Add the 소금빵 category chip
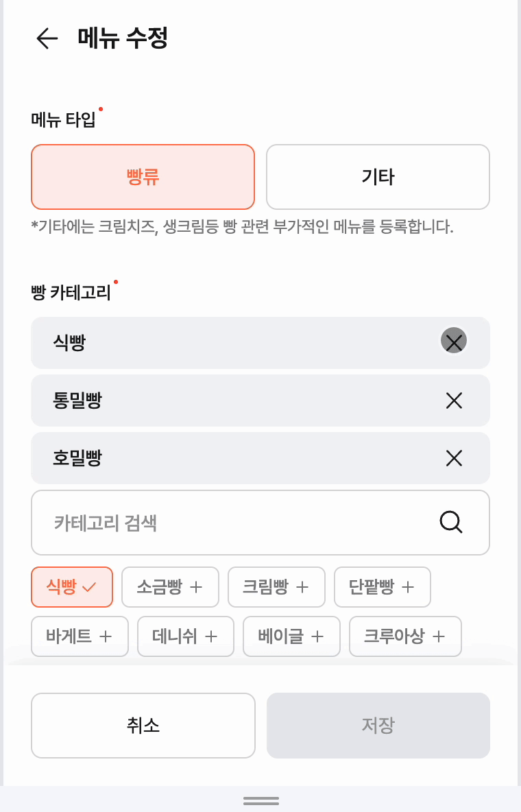This screenshot has height=812, width=521. click(170, 587)
